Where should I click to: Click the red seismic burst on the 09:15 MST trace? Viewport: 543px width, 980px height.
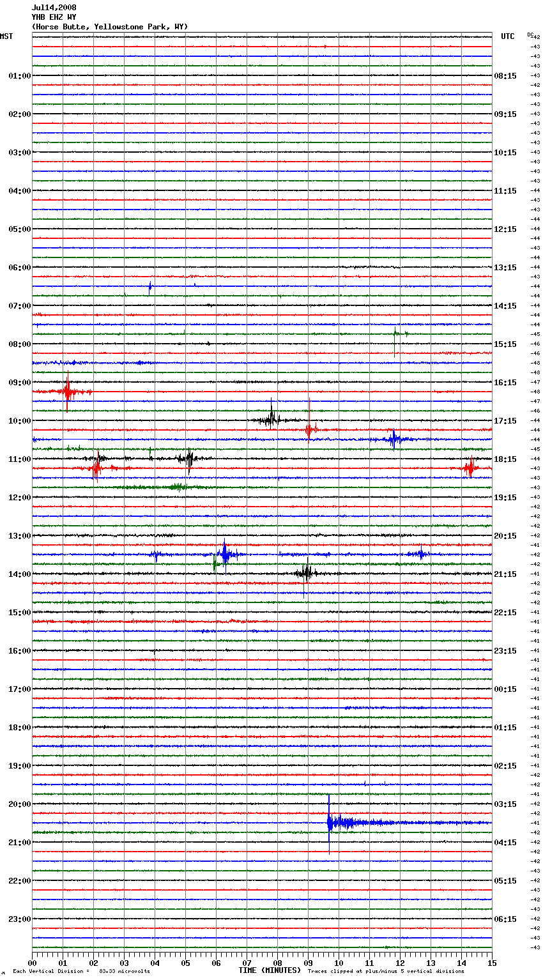(x=68, y=391)
